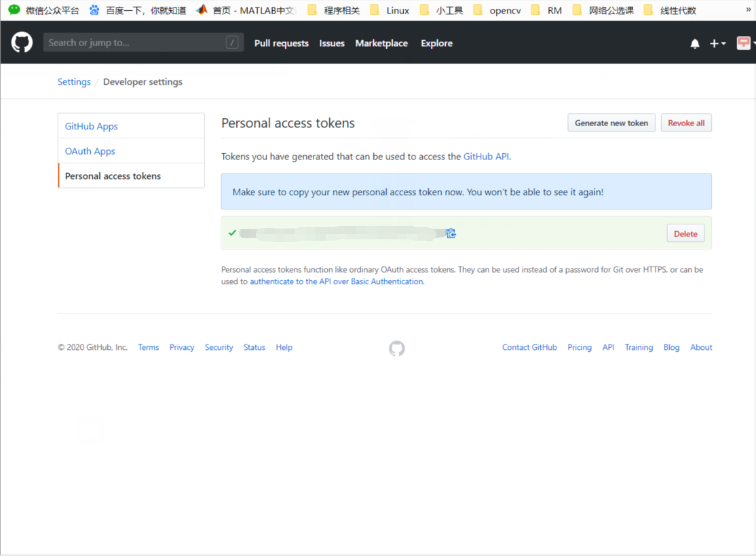Open Explore
The width and height of the screenshot is (756, 556).
point(437,43)
